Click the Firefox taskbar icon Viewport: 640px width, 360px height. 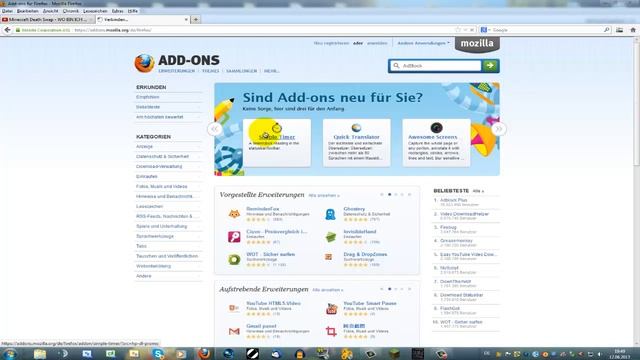204,354
